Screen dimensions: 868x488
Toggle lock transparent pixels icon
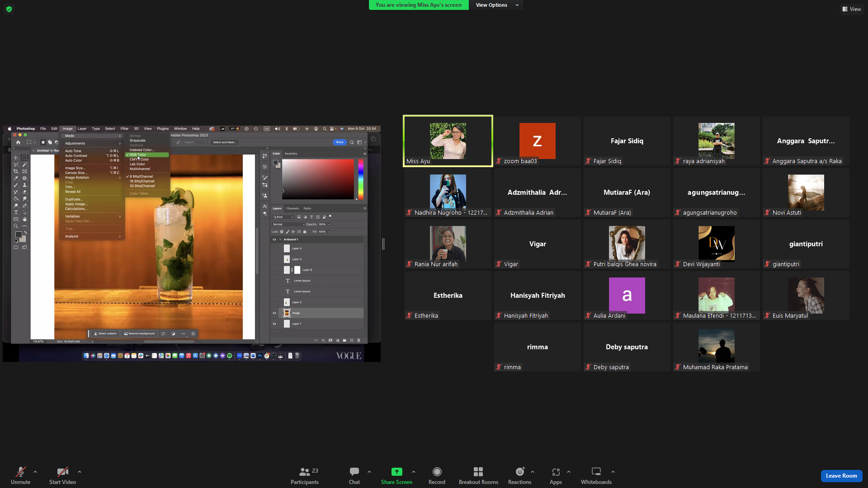coord(282,232)
